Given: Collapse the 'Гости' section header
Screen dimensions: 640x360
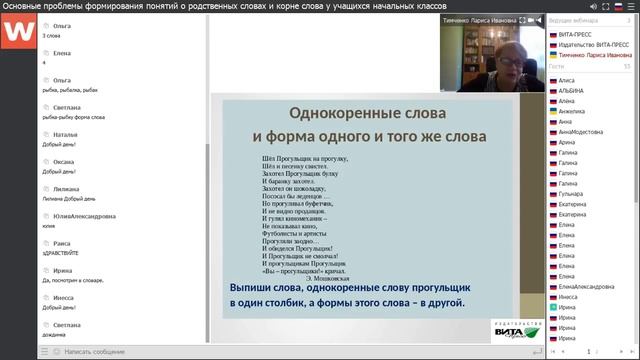Looking at the screenshot, I should point(590,66).
